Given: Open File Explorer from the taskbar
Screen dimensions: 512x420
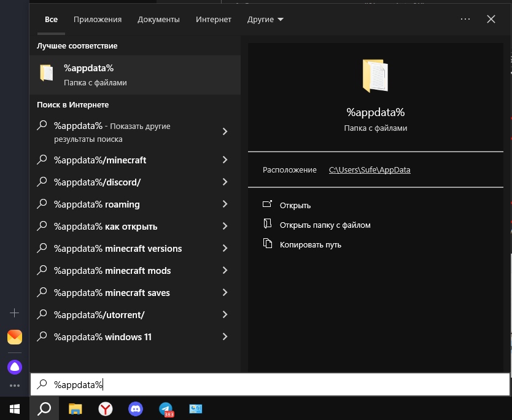Looking at the screenshot, I should point(75,408).
